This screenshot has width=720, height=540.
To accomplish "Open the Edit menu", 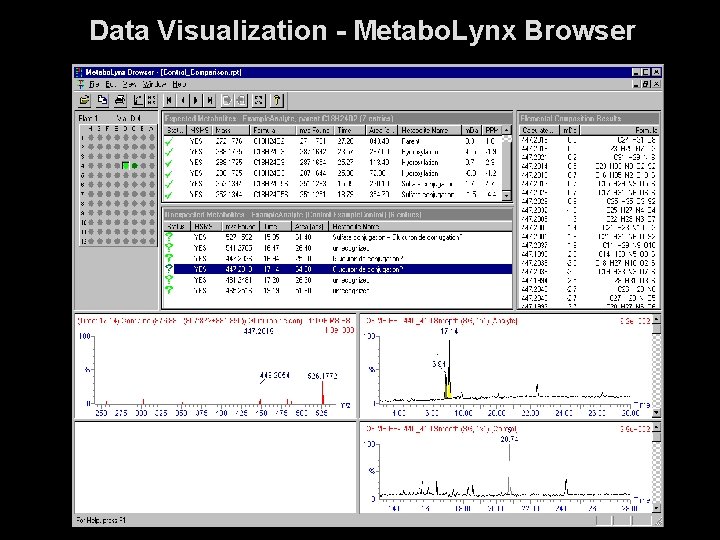I will click(110, 84).
